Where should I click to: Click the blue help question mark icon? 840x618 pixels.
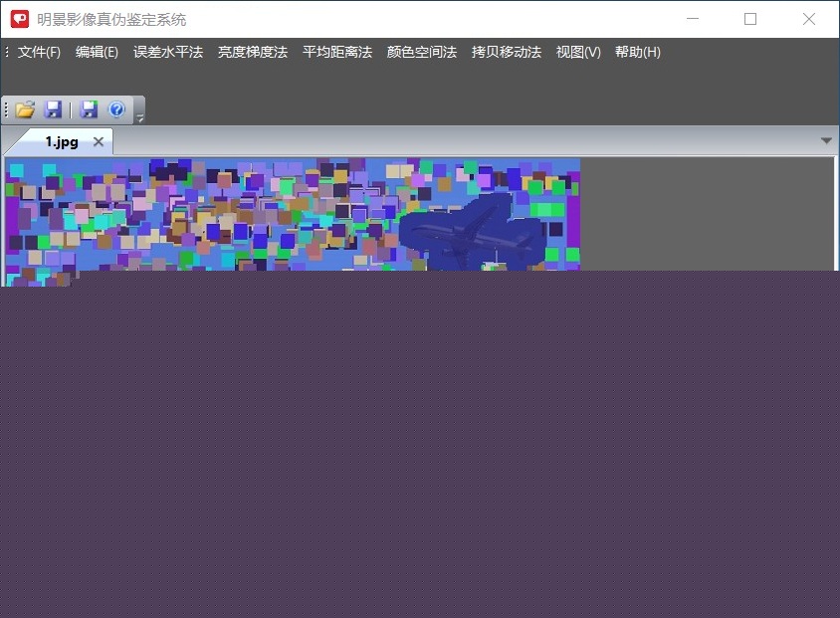(116, 109)
